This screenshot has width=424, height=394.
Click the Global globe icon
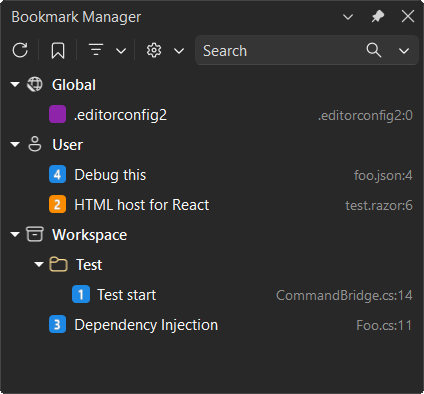tap(35, 84)
